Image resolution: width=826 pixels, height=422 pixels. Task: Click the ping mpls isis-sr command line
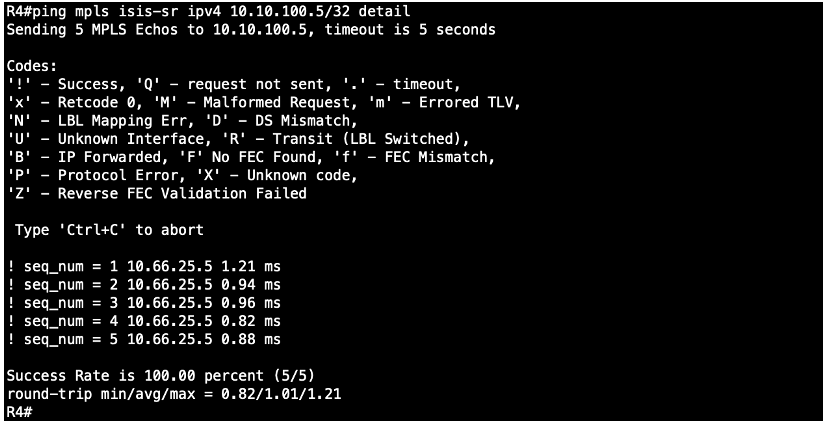coord(208,12)
